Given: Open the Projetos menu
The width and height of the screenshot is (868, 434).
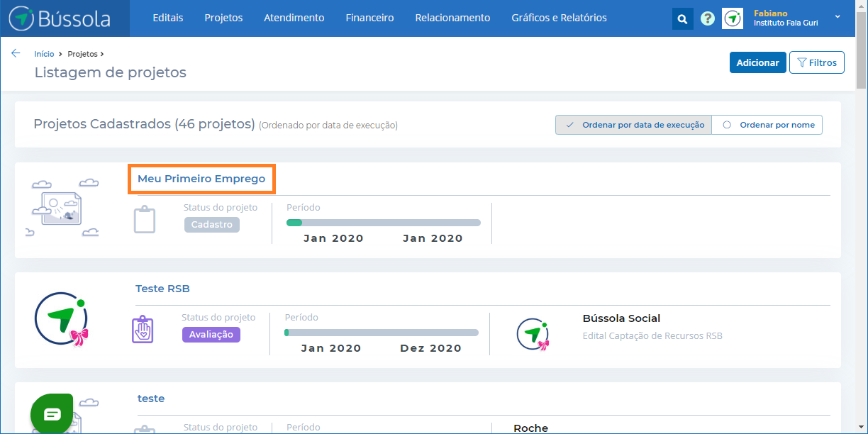Looking at the screenshot, I should click(x=223, y=18).
